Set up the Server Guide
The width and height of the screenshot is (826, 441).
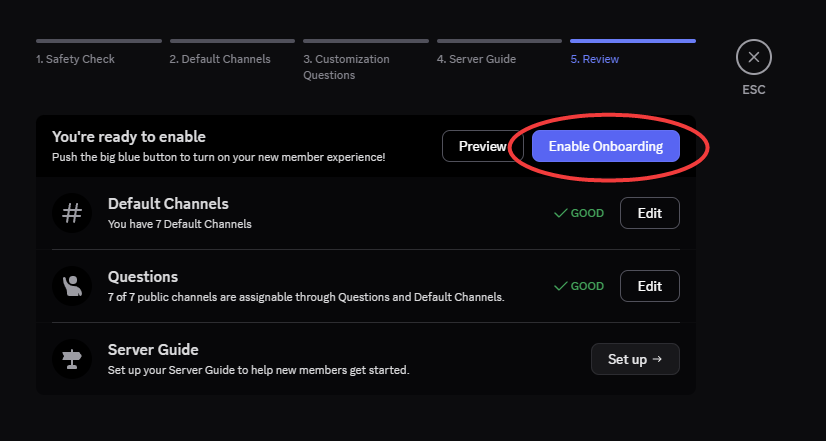point(635,359)
